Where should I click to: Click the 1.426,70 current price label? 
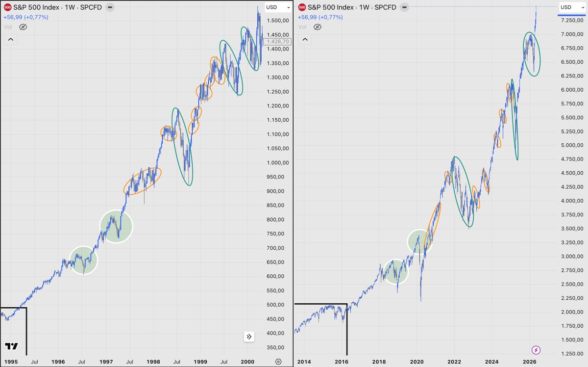277,42
